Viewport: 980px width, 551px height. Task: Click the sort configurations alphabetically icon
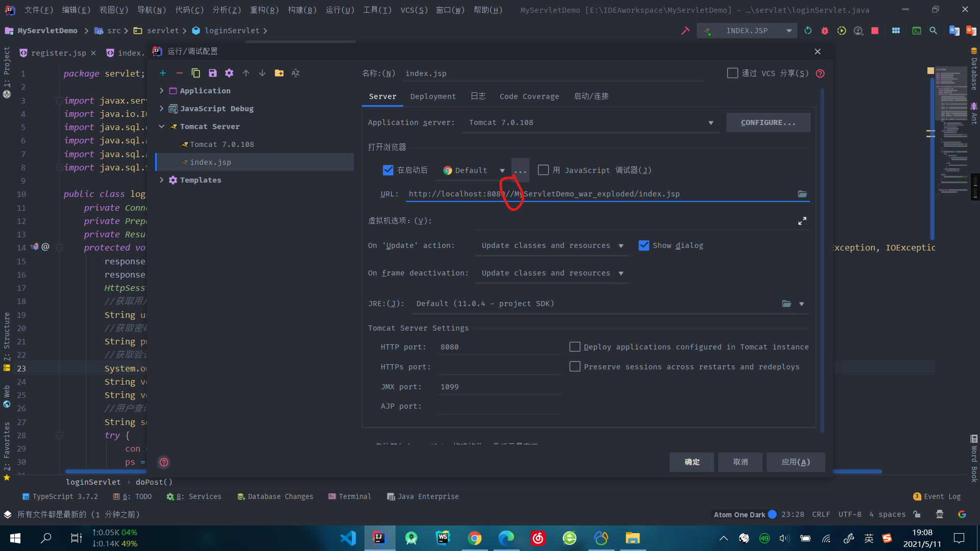coord(296,73)
